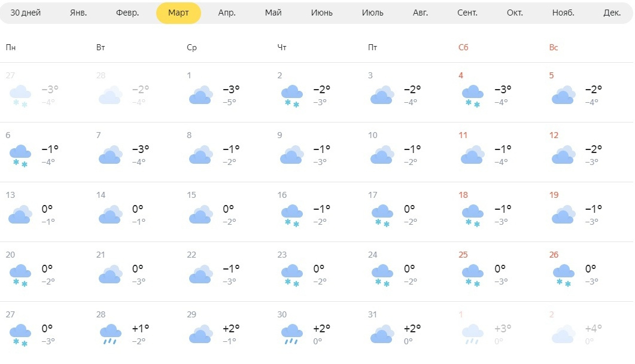Click the snow icon on Saturday March 4
Image resolution: width=635 pixels, height=364 pixels.
472,95
